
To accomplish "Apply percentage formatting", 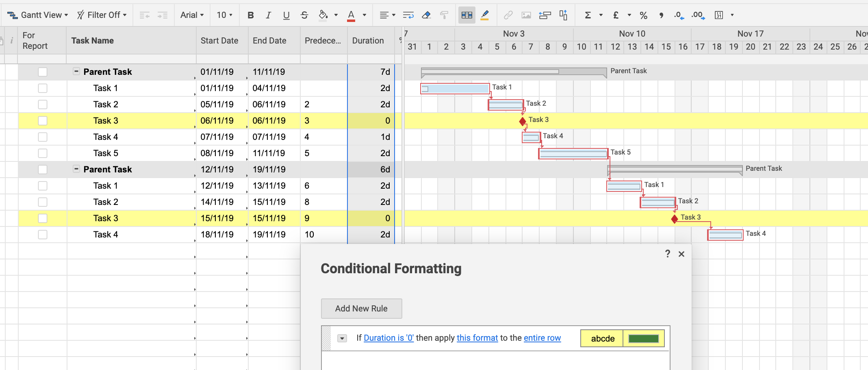I will (644, 15).
